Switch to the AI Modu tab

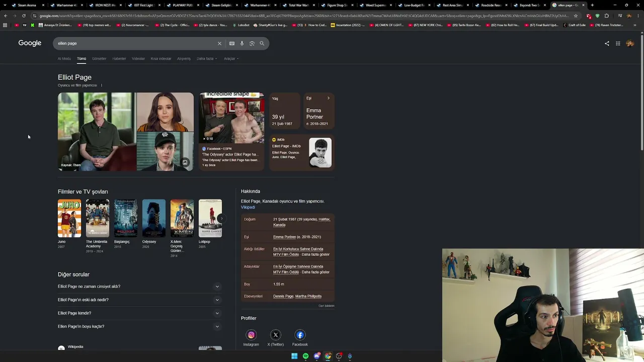click(64, 59)
